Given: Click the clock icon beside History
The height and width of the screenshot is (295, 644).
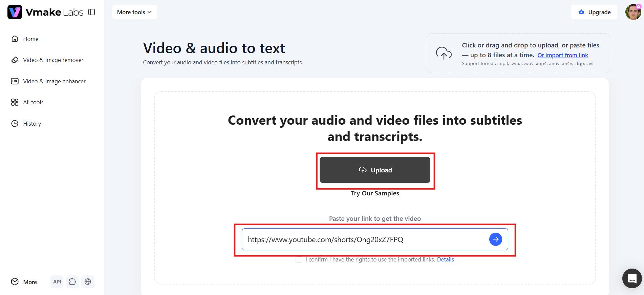Looking at the screenshot, I should [15, 124].
